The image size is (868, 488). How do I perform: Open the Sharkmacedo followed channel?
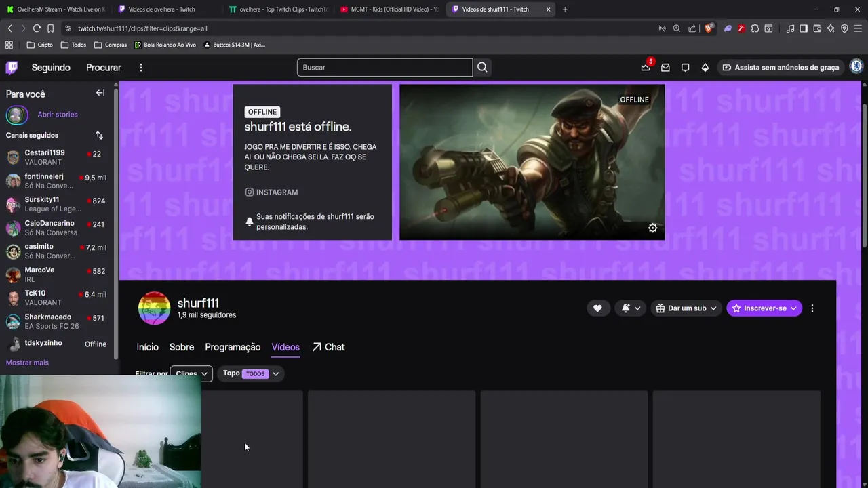57,321
